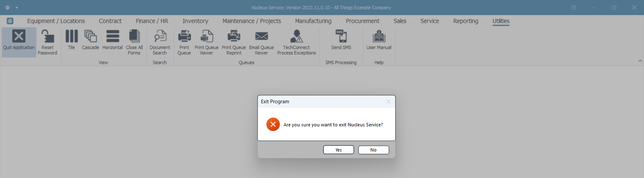Arrange windows with Horizontal layout
644x178 pixels.
(112, 37)
